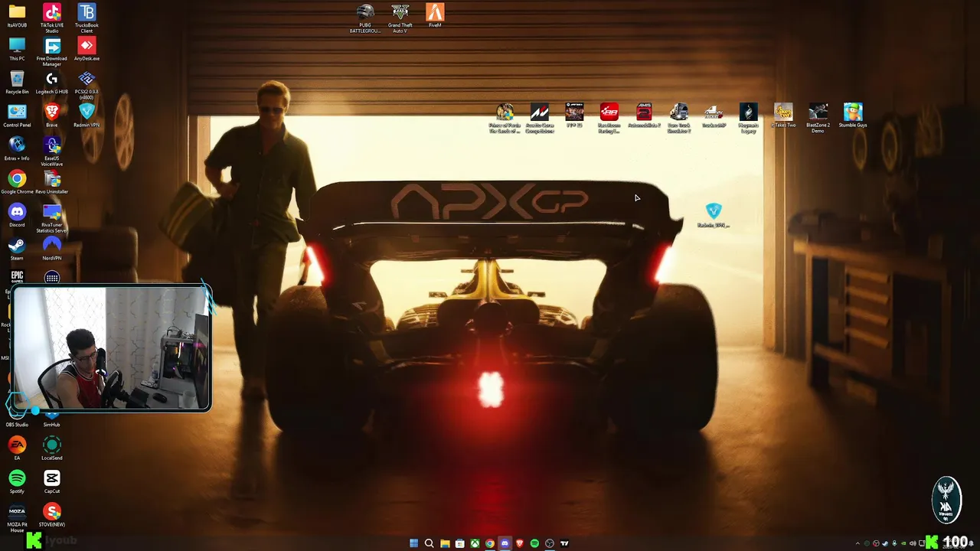The width and height of the screenshot is (980, 551).
Task: Select the This PC desktop icon
Action: click(x=17, y=49)
